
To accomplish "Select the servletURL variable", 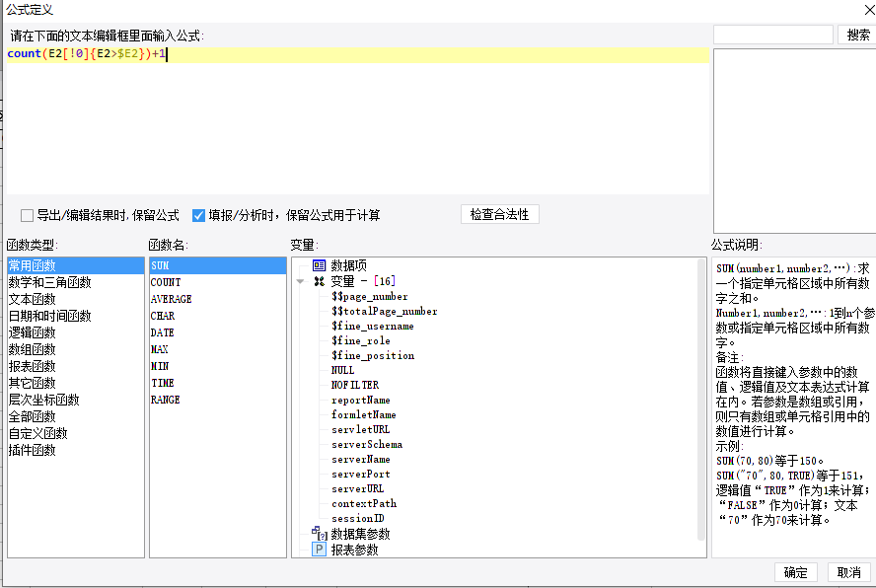I will coord(360,430).
